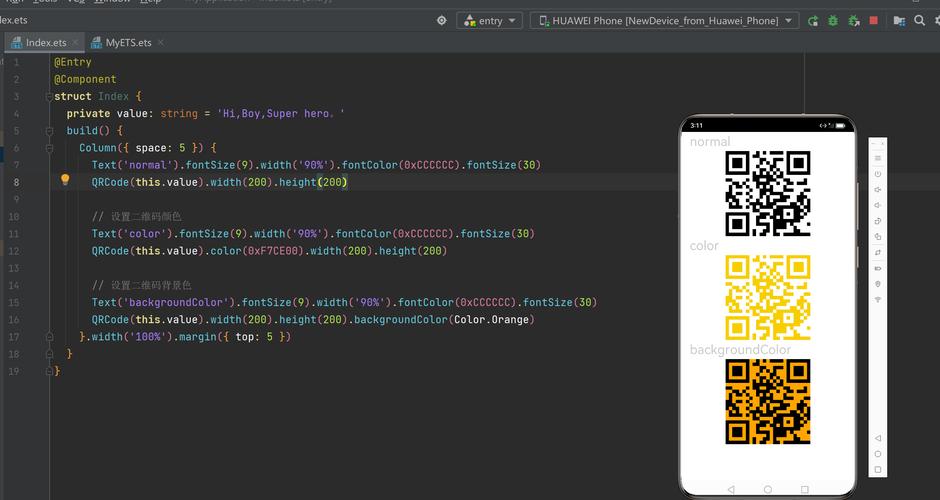Select the Index.ets editor tab

(44, 43)
